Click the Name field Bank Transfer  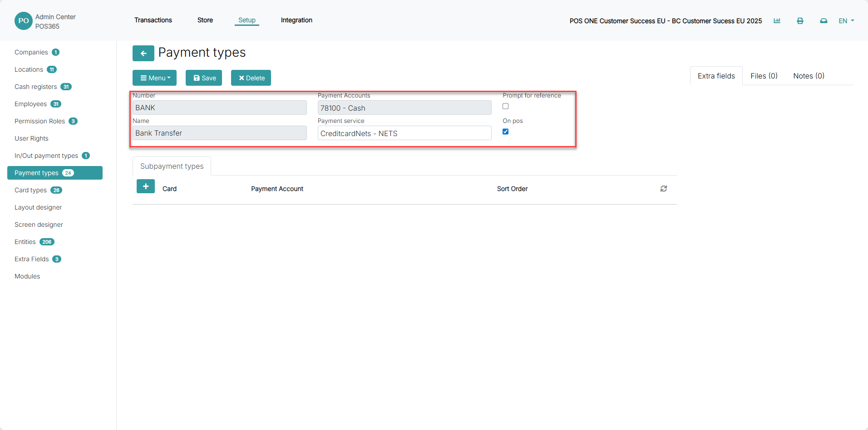[x=220, y=133]
